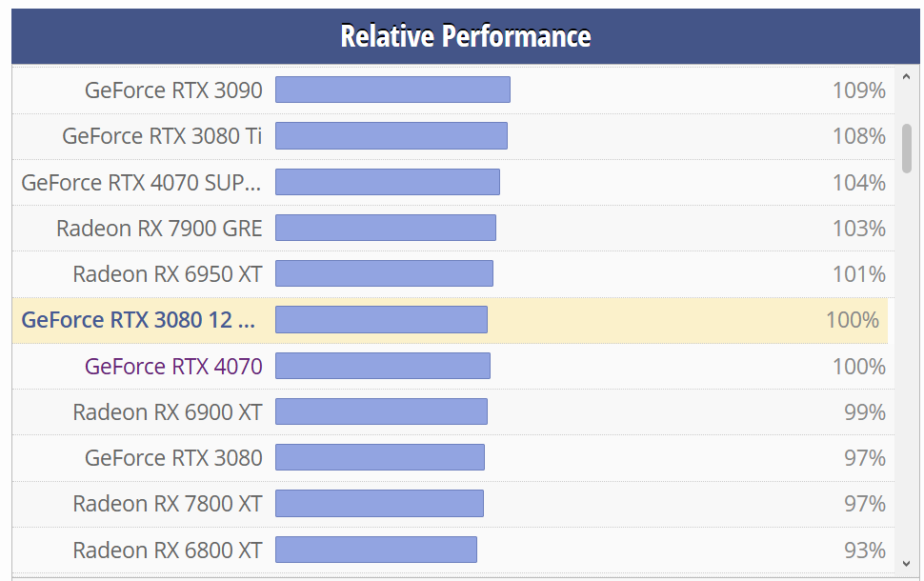Viewport: 924px width, 581px height.
Task: Select the Radeon RX 7800 XT link
Action: coord(168,503)
